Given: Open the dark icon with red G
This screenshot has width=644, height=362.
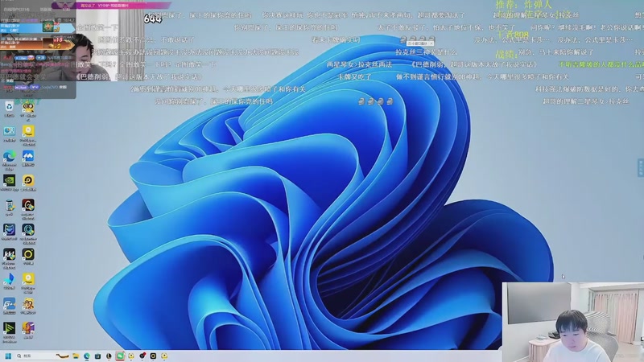Looking at the screenshot, I should [x=28, y=205].
